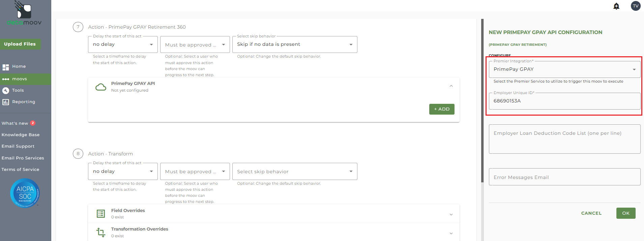
Task: Open the Knowledge Base link
Action: tap(21, 135)
